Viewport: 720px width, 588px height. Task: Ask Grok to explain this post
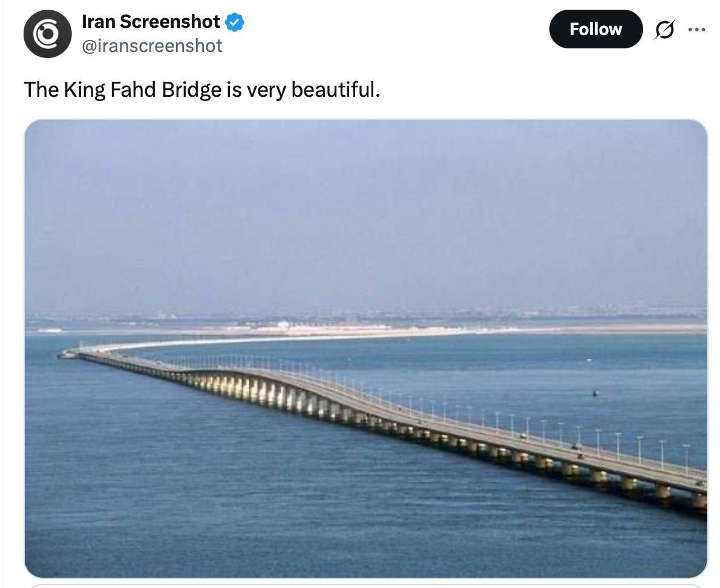point(664,29)
